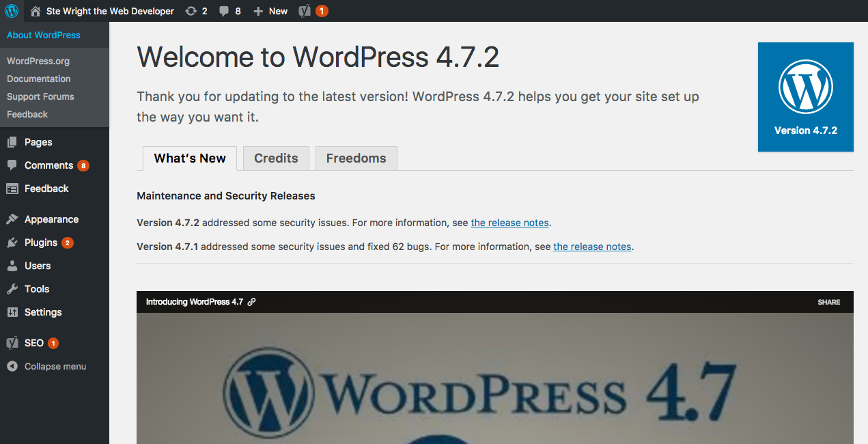The width and height of the screenshot is (868, 444).
Task: Open the Support Forums link
Action: point(40,96)
